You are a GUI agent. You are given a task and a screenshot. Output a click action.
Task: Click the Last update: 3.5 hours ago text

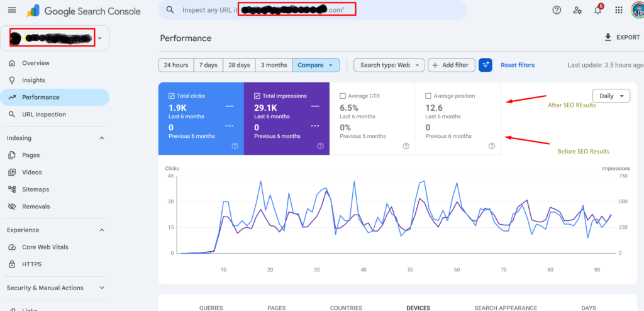[x=606, y=65]
